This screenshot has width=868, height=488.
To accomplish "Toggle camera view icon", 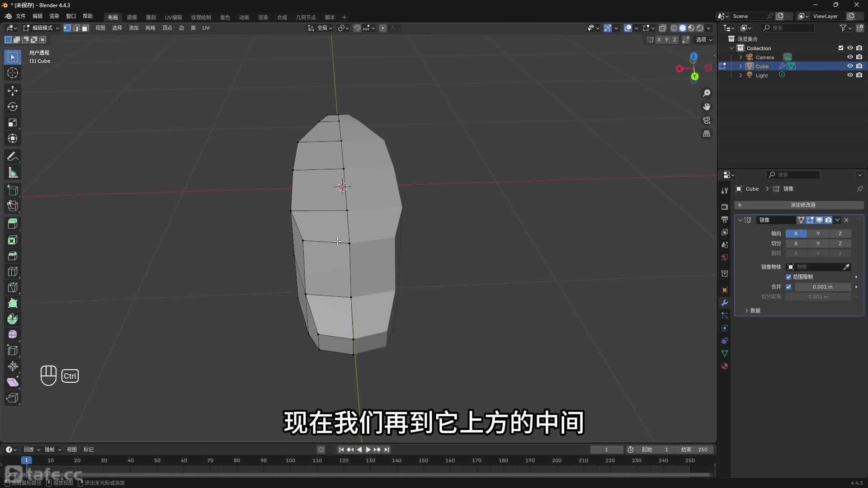I will pyautogui.click(x=707, y=120).
